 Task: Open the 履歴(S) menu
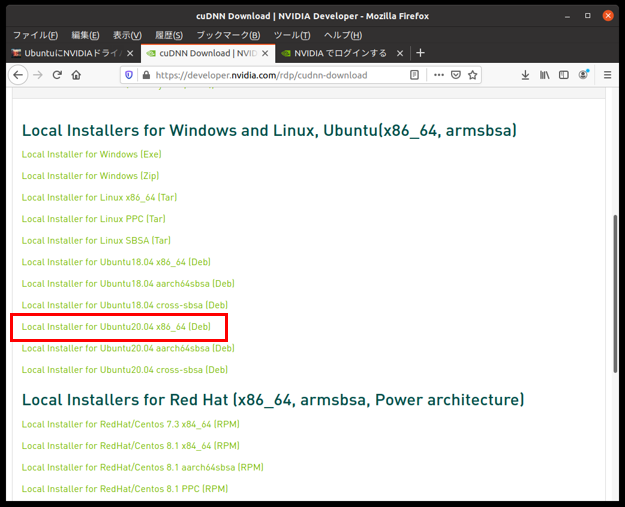(169, 35)
